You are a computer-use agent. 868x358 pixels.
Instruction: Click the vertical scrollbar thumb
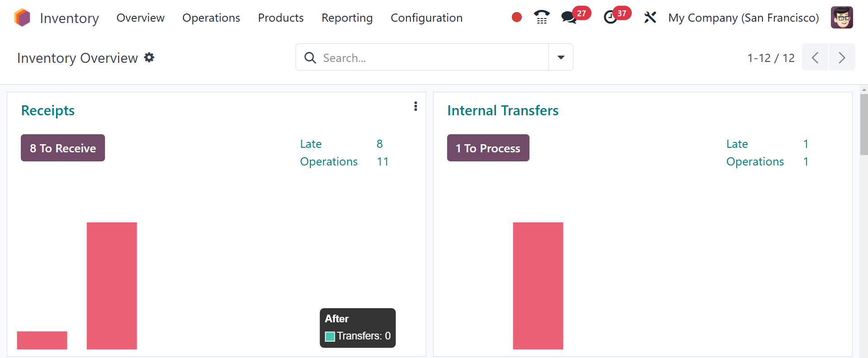[x=863, y=124]
